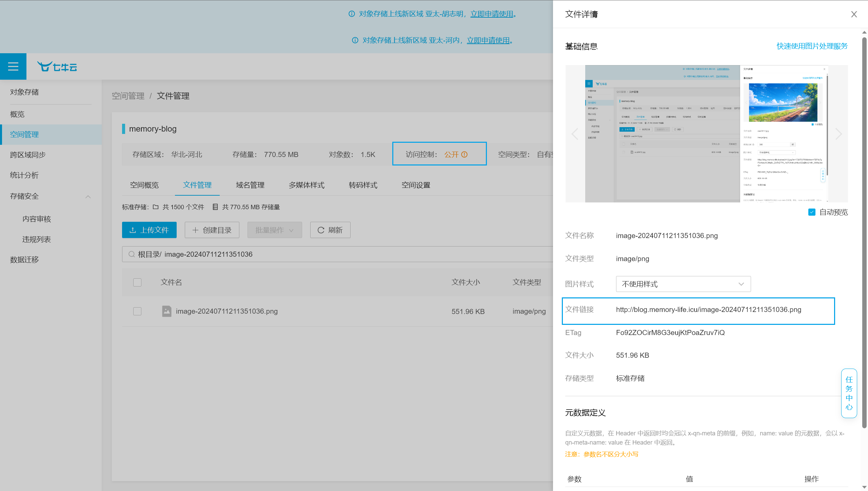Click file name image-20240711211351036.png in table

coord(227,311)
